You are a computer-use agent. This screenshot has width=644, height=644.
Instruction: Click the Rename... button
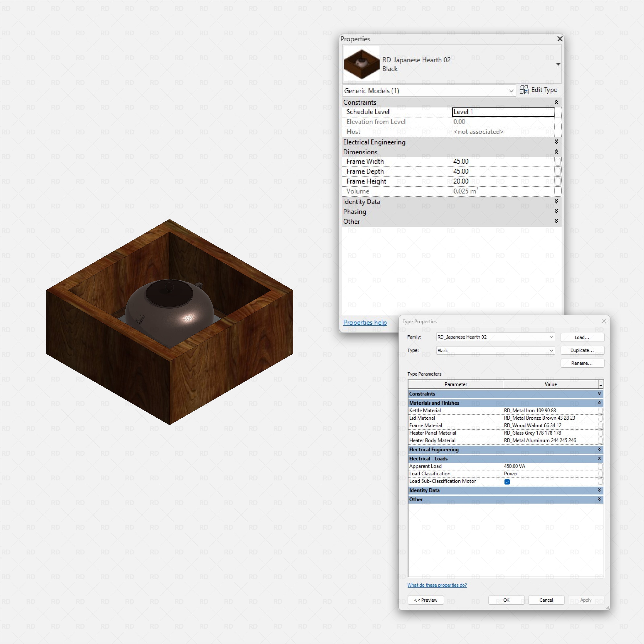(582, 363)
